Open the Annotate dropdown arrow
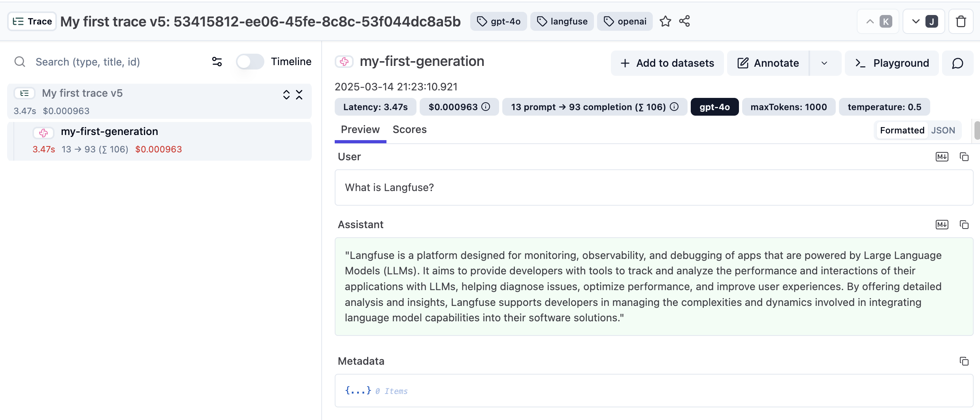Image resolution: width=980 pixels, height=420 pixels. point(825,63)
